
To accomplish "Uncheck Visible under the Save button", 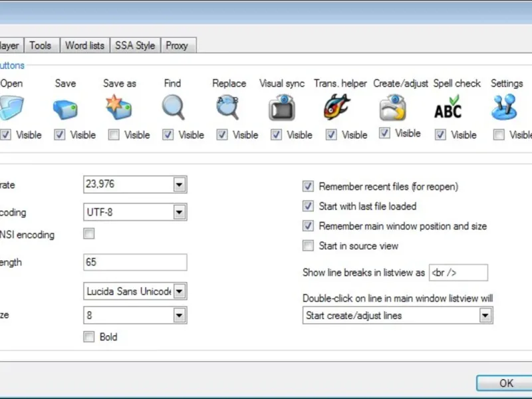I will [x=60, y=135].
